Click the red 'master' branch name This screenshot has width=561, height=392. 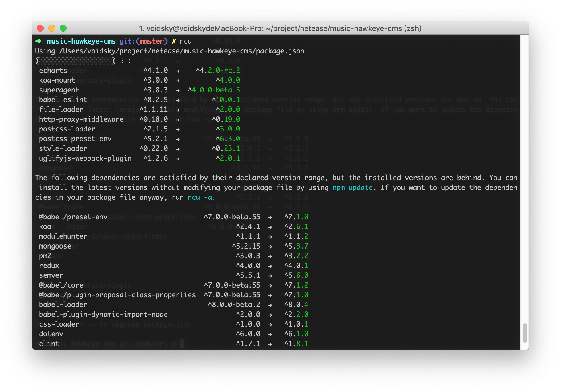tap(152, 41)
